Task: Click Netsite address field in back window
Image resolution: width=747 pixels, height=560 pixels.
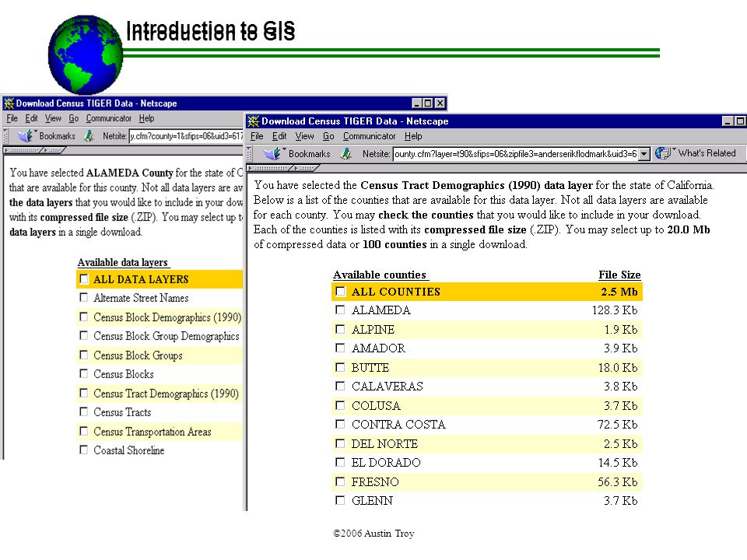Action: (186, 136)
